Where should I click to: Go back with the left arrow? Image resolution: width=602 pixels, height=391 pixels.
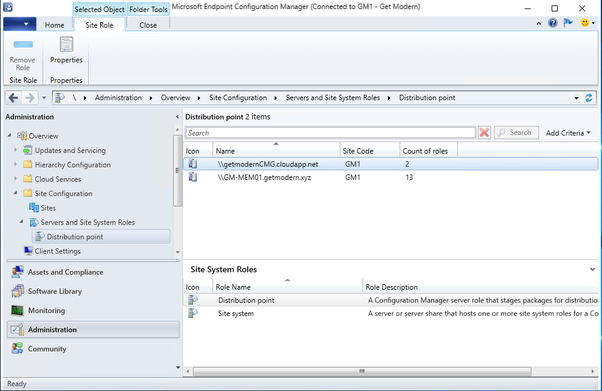tap(13, 98)
